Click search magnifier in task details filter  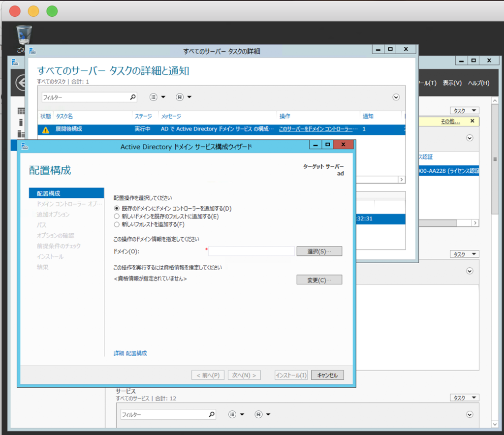(x=132, y=97)
